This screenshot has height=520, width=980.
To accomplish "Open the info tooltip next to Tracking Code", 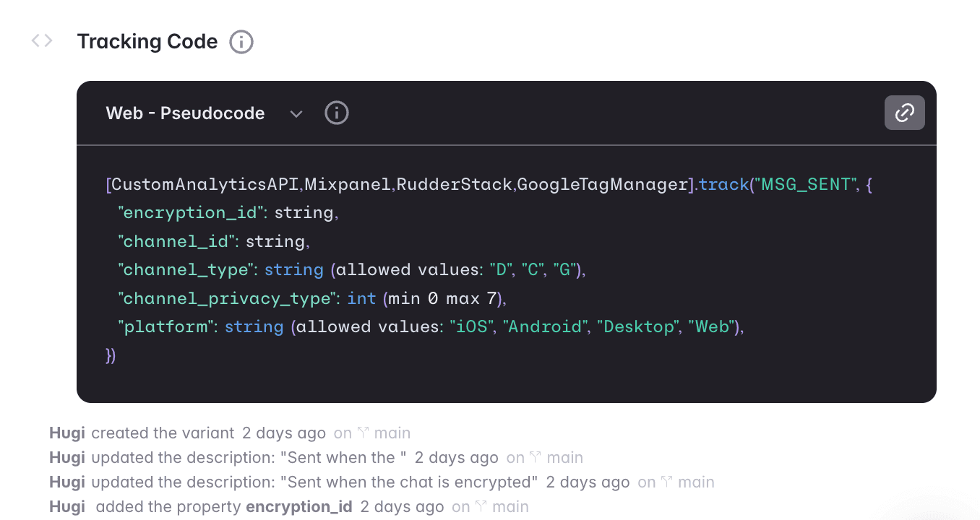I will pyautogui.click(x=241, y=41).
